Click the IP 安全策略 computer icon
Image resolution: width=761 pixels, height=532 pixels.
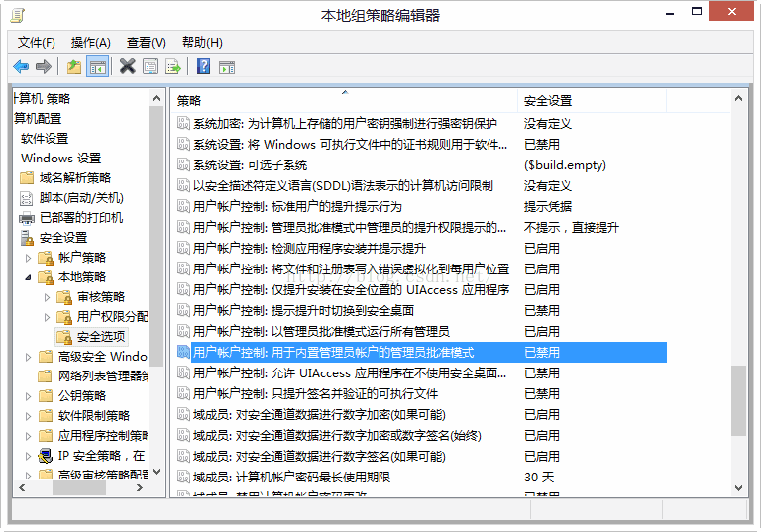point(46,456)
